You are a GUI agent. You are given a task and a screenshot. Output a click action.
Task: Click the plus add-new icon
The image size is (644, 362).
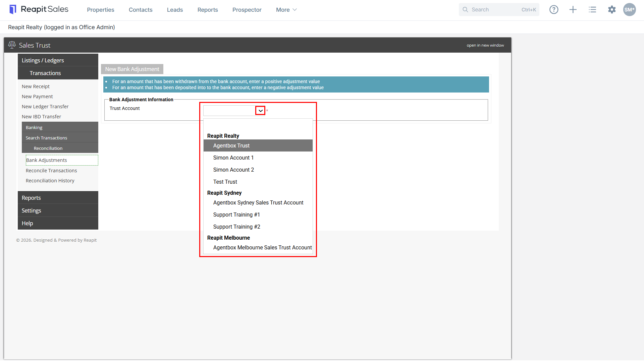[x=573, y=10]
